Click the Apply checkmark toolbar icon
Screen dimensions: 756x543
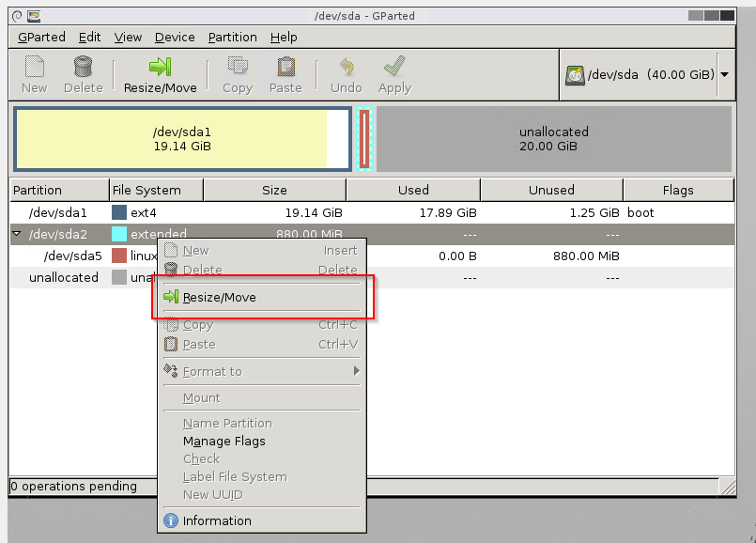(394, 67)
